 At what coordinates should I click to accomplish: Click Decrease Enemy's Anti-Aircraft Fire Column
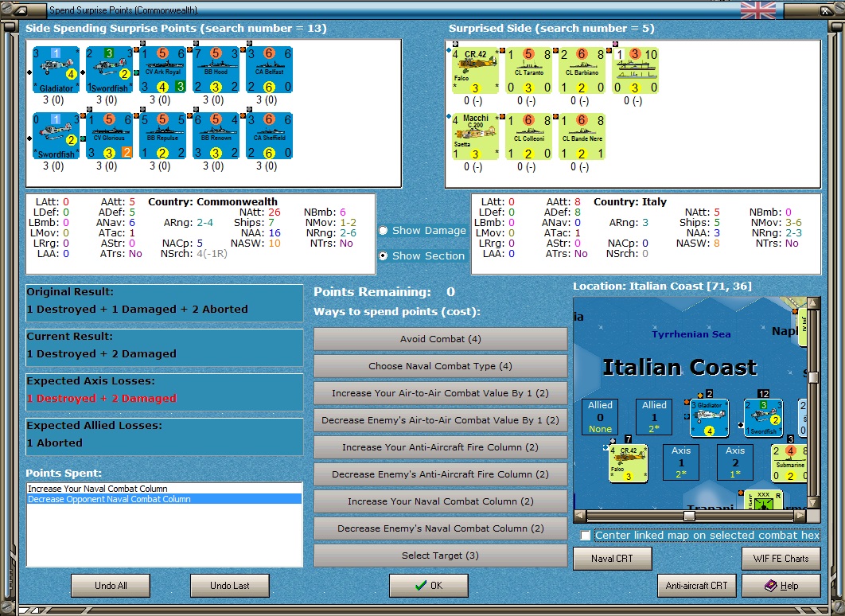tap(440, 474)
